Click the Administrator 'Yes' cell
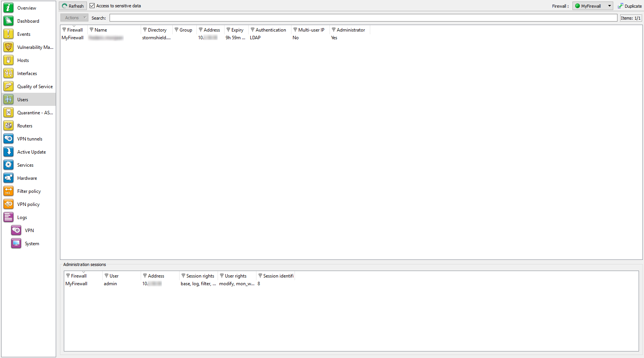Image resolution: width=644 pixels, height=358 pixels. coord(334,38)
